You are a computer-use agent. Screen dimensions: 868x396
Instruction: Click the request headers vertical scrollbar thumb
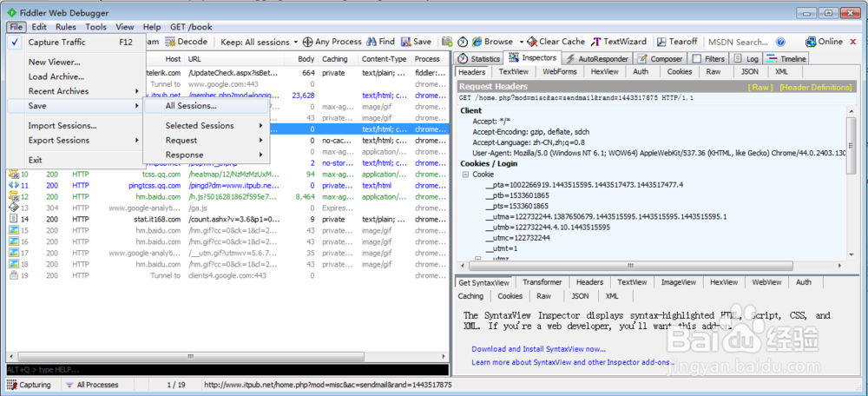tap(852, 145)
